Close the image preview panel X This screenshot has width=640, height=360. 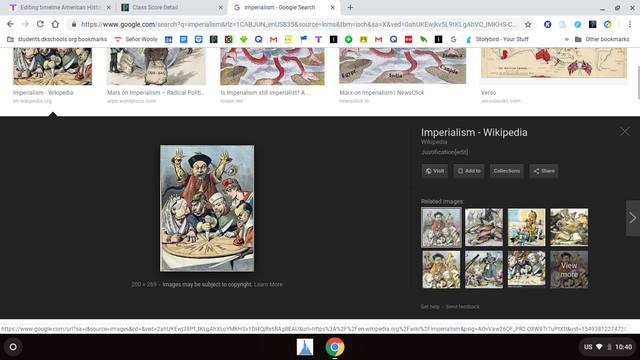pos(624,131)
